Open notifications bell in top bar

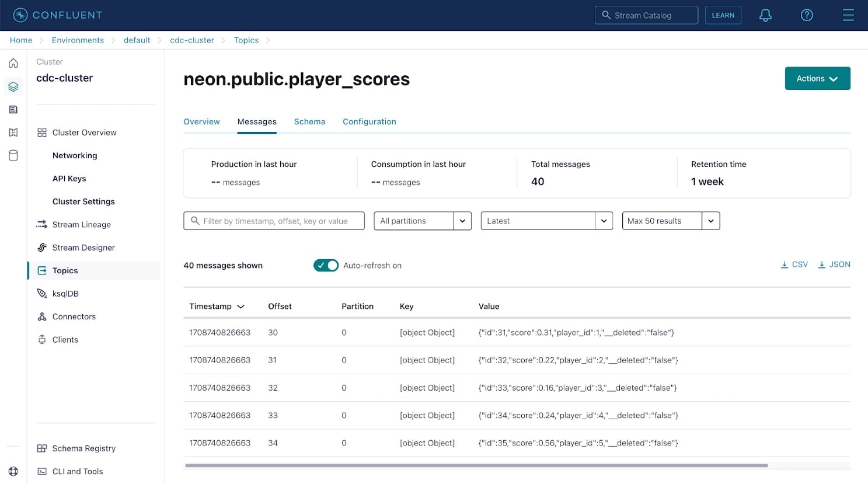click(x=765, y=15)
